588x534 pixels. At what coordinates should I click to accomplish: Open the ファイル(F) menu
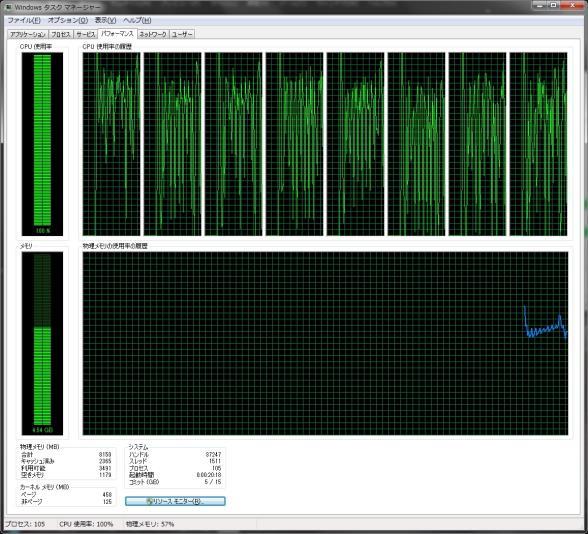(24, 20)
